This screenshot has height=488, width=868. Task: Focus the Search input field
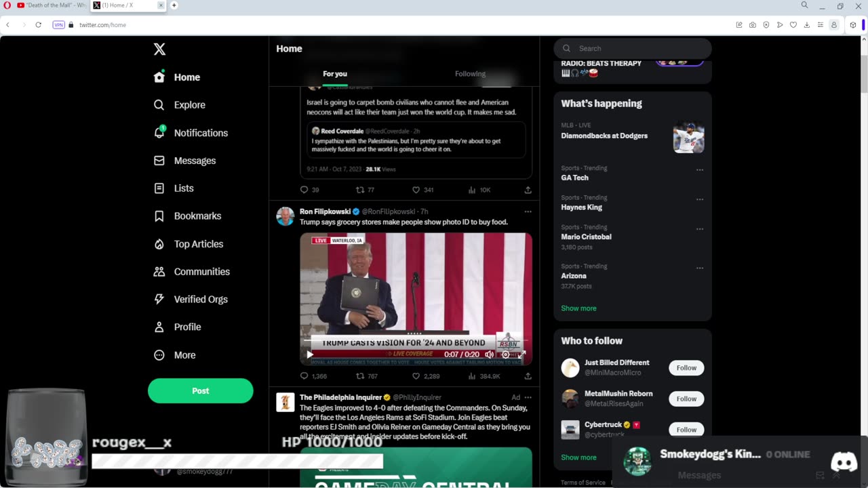[x=632, y=48]
